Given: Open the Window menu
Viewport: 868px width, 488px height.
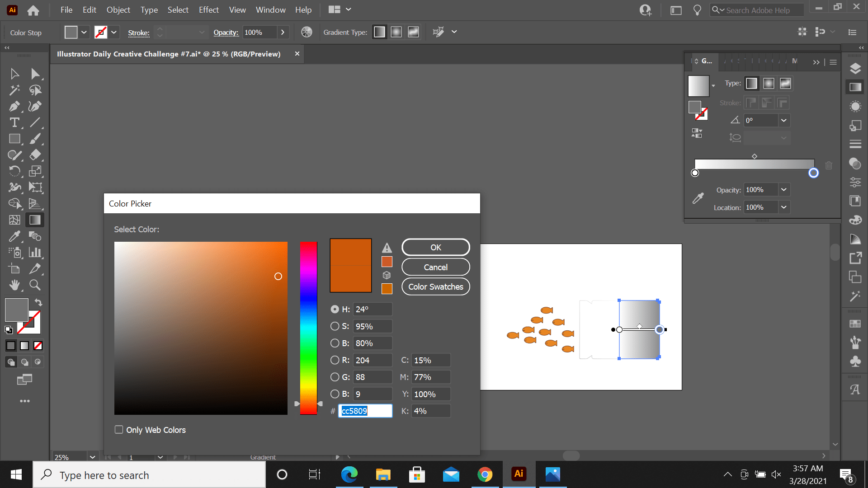Looking at the screenshot, I should tap(270, 9).
